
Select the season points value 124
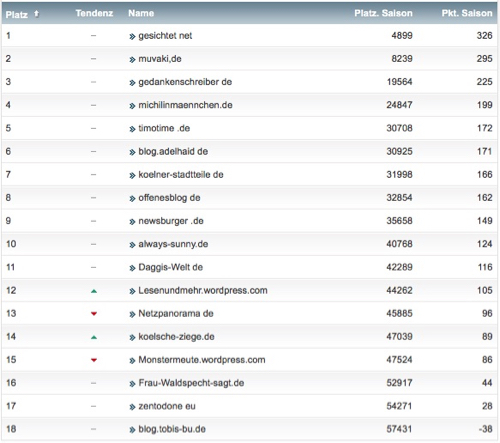(485, 244)
